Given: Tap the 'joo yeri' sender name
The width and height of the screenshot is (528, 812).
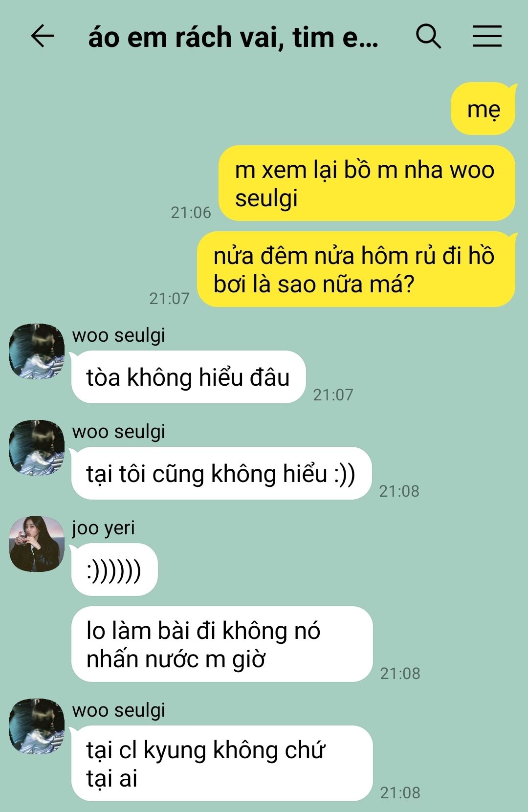Looking at the screenshot, I should [103, 528].
